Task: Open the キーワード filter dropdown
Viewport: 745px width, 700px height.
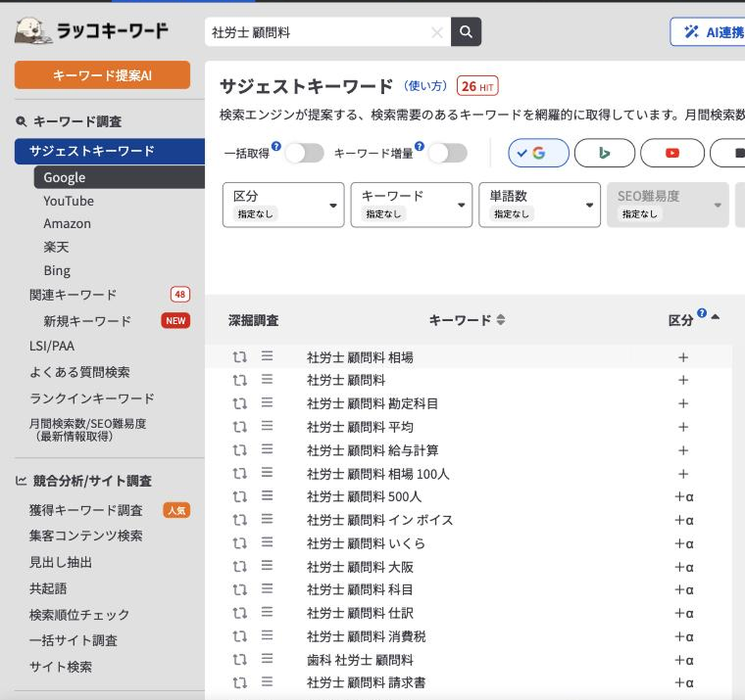Action: (411, 205)
